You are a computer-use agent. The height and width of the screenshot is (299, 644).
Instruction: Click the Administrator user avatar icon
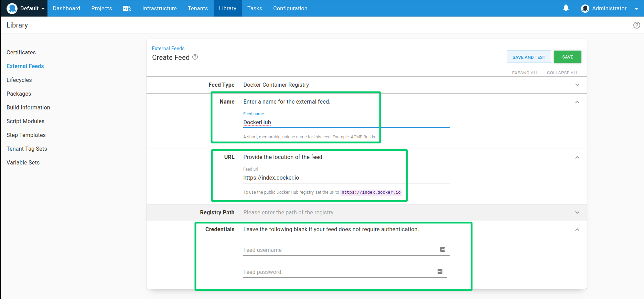click(585, 9)
